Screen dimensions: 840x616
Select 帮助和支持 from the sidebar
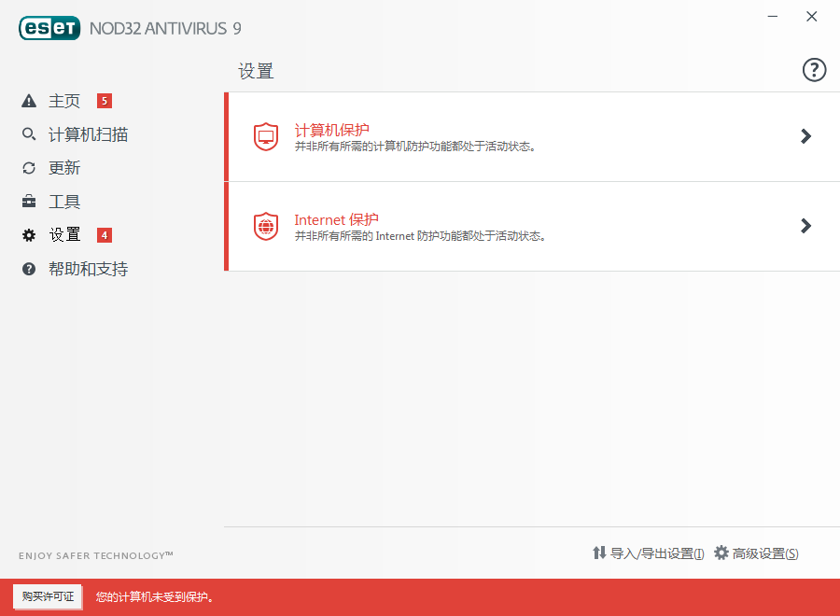point(88,269)
